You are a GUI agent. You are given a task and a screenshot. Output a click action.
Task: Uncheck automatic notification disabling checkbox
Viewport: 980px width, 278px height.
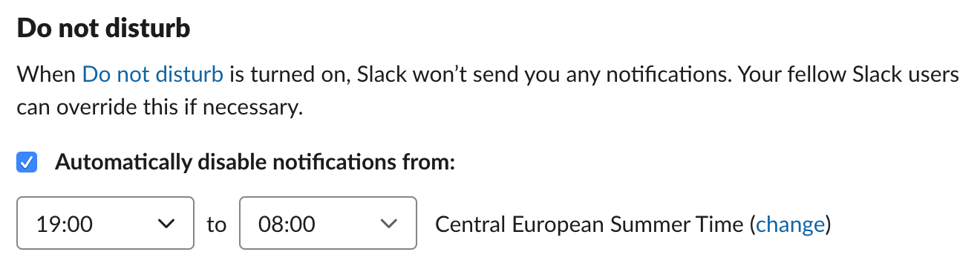coord(27,161)
